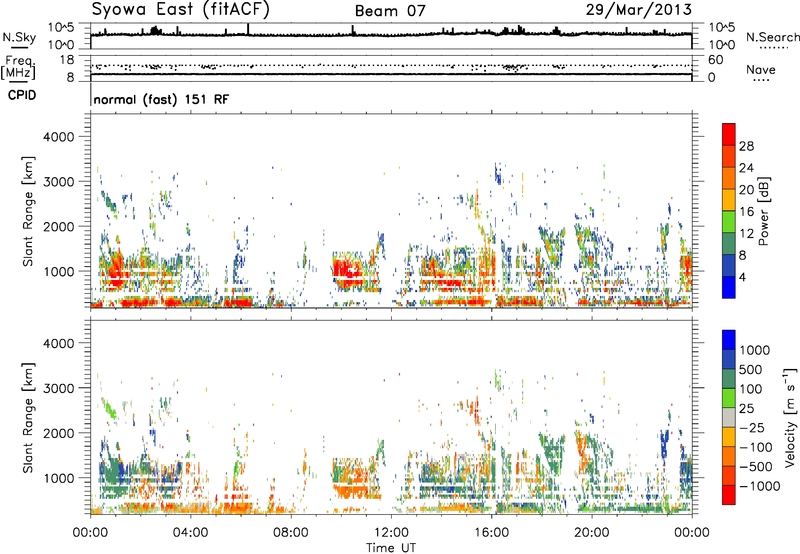Screen dimensions: 800x554
Task: Select the '-25' label on the velocity scale
Action: [x=751, y=427]
